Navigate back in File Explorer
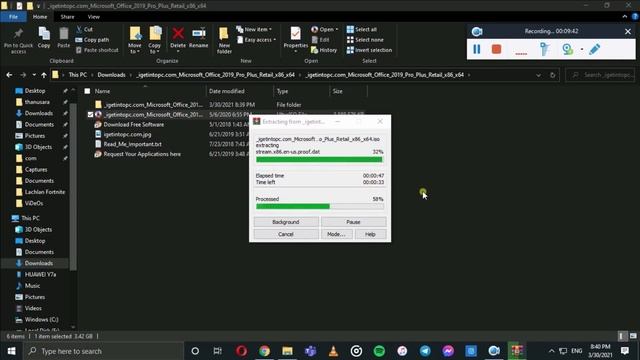This screenshot has height=360, width=640. 9,75
